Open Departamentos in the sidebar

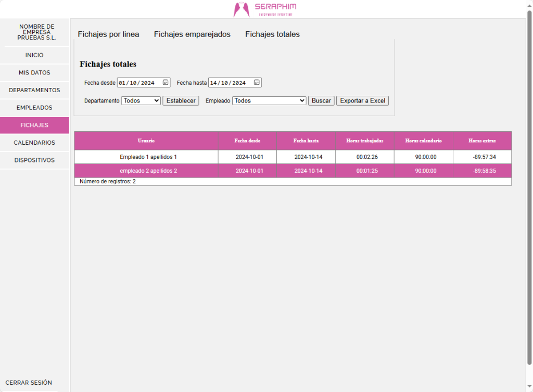(34, 90)
